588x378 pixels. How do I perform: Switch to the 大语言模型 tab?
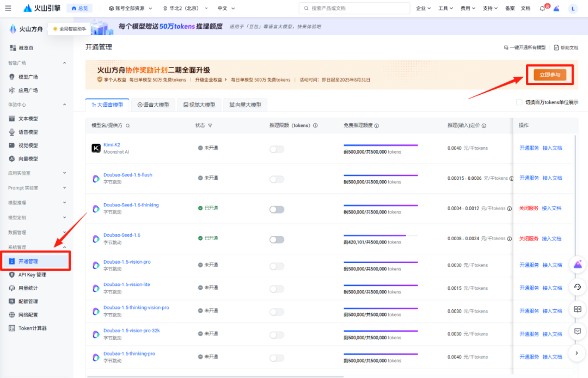tap(107, 105)
